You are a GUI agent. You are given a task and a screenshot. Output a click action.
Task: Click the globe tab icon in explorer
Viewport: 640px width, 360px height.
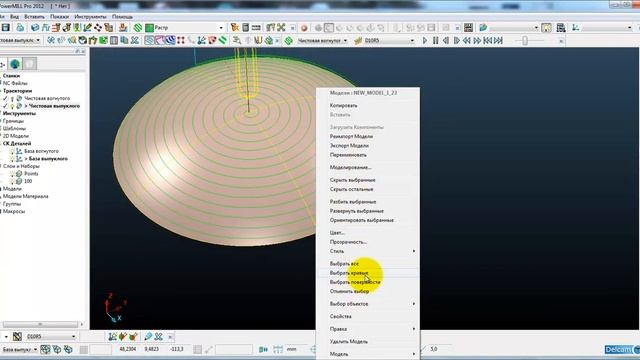(x=15, y=64)
